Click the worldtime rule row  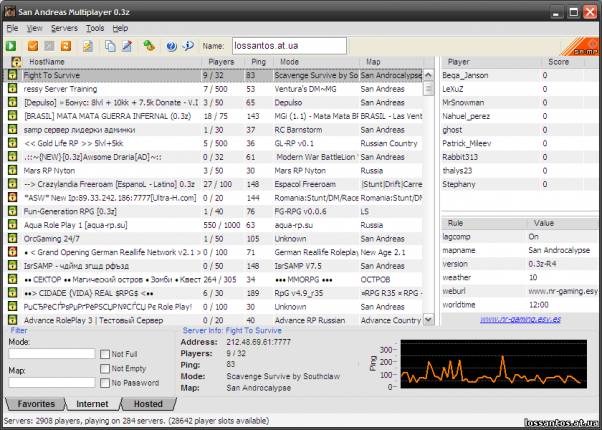pyautogui.click(x=520, y=305)
